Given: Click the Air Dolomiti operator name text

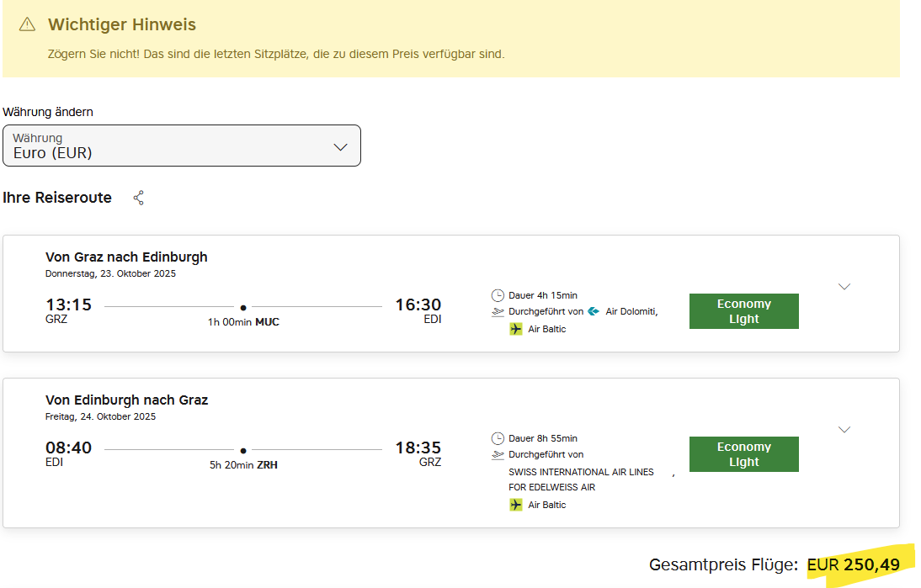Looking at the screenshot, I should [x=631, y=311].
